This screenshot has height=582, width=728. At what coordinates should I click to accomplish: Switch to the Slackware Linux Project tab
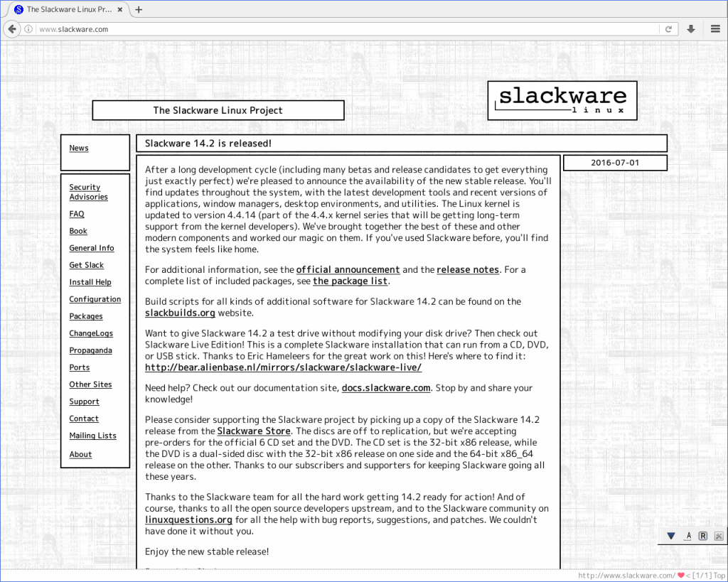point(68,10)
